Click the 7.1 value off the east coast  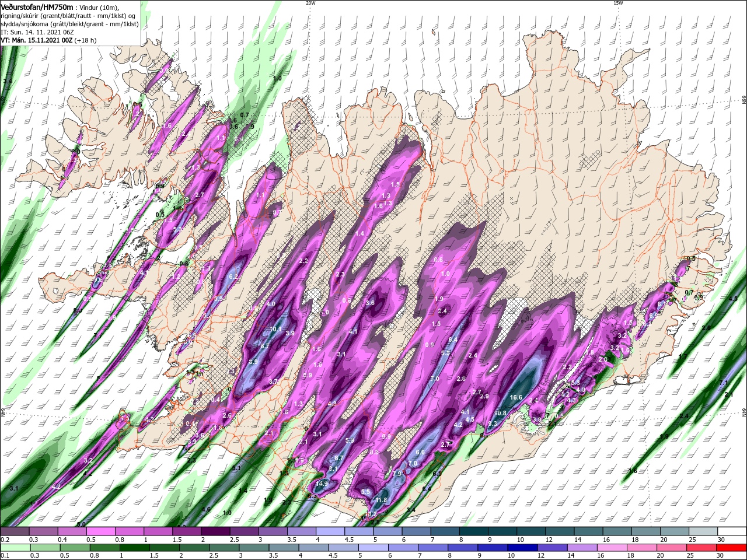point(724,383)
